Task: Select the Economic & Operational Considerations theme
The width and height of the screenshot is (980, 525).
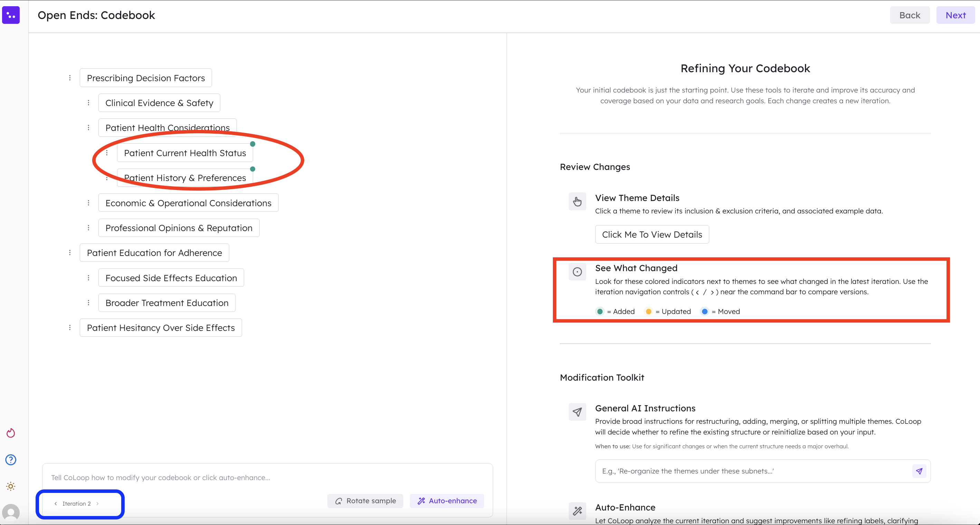Action: click(x=188, y=203)
